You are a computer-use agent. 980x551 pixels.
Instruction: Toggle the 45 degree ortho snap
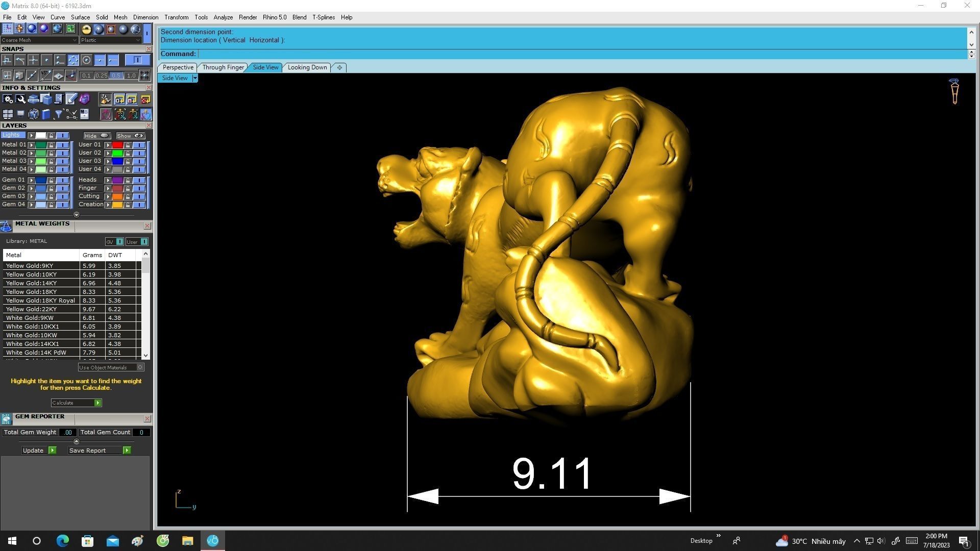point(46,76)
